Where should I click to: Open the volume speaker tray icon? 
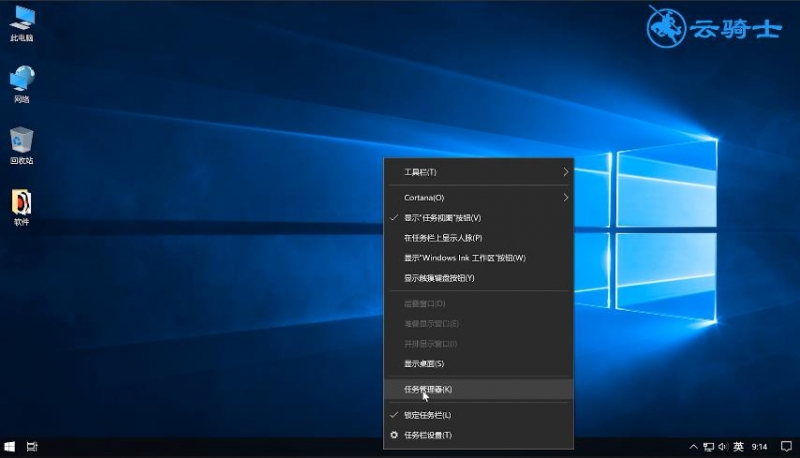tap(723, 447)
